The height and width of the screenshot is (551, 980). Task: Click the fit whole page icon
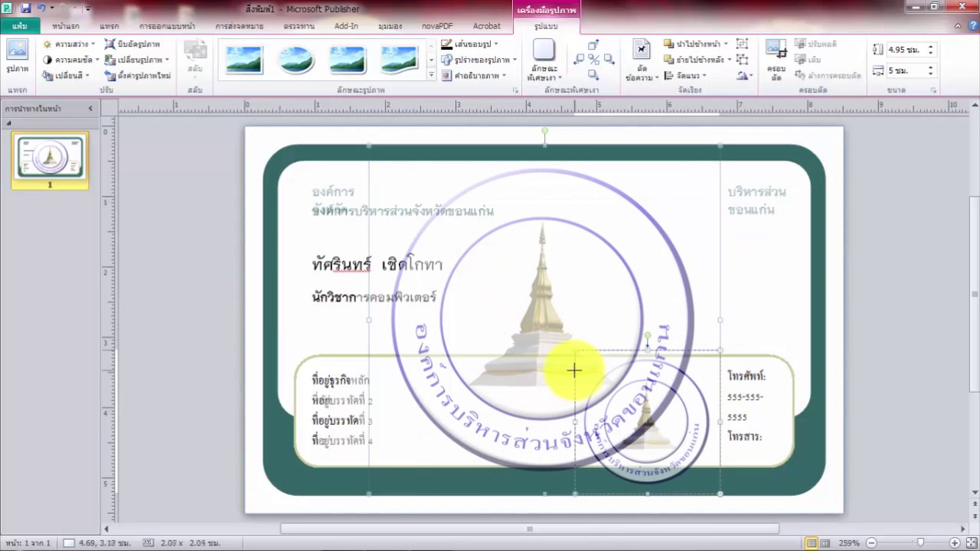tap(971, 543)
